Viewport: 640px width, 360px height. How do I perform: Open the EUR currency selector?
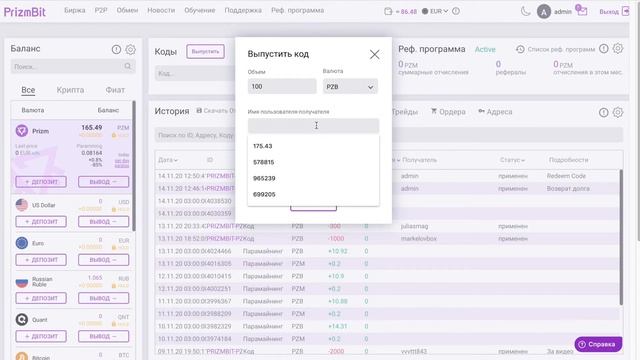[435, 11]
